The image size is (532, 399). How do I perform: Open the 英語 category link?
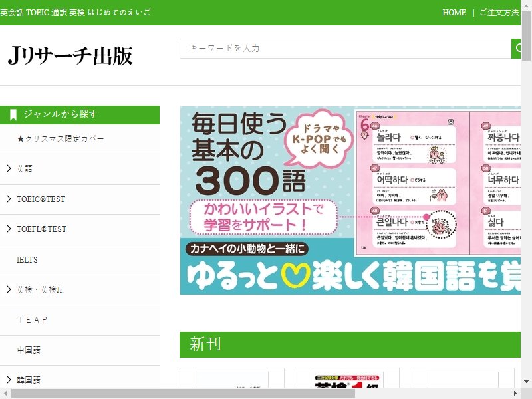pyautogui.click(x=25, y=169)
